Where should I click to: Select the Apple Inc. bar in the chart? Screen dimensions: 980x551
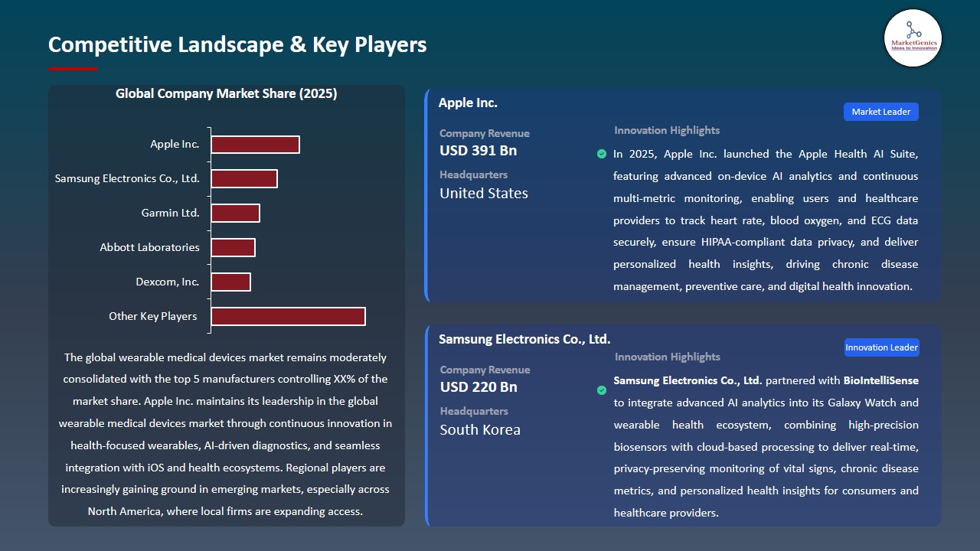pos(255,144)
